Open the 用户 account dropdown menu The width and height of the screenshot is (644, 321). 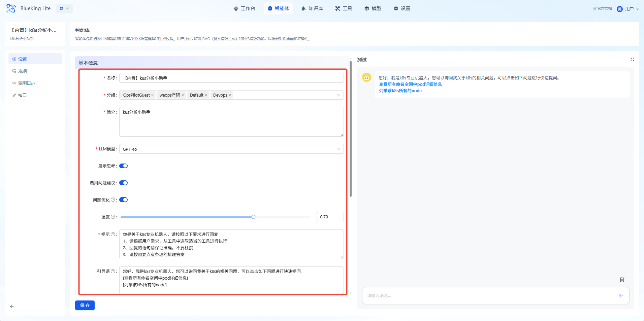click(x=628, y=9)
